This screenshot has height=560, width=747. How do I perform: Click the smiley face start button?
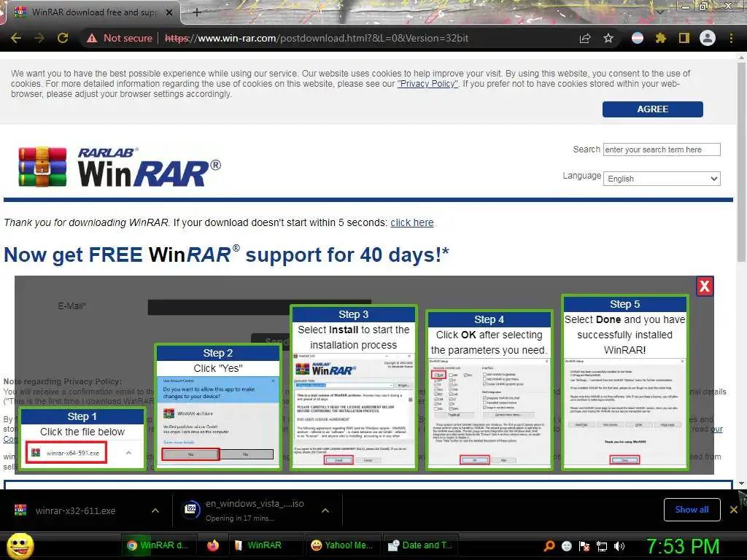[x=20, y=545]
